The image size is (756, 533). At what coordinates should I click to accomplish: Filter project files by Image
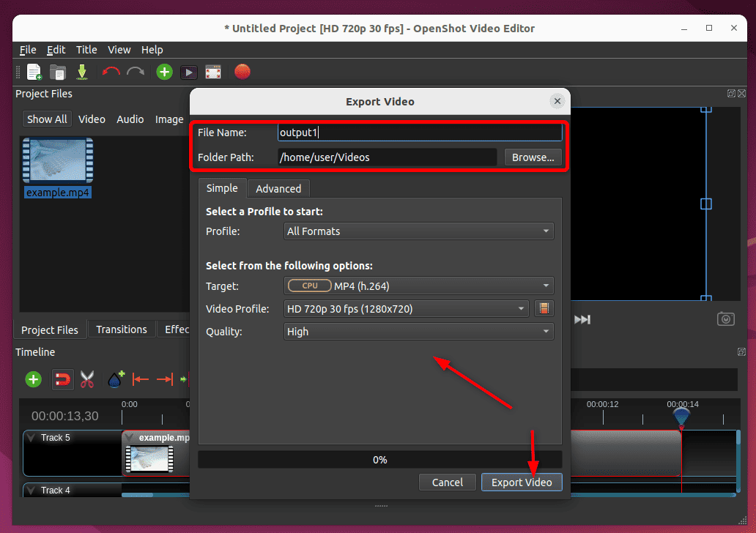tap(169, 119)
